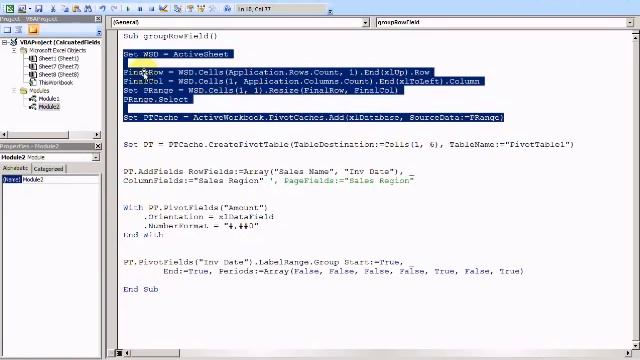The width and height of the screenshot is (640, 360).
Task: Click the Find binoculars icon
Action: pyautogui.click(x=88, y=8)
